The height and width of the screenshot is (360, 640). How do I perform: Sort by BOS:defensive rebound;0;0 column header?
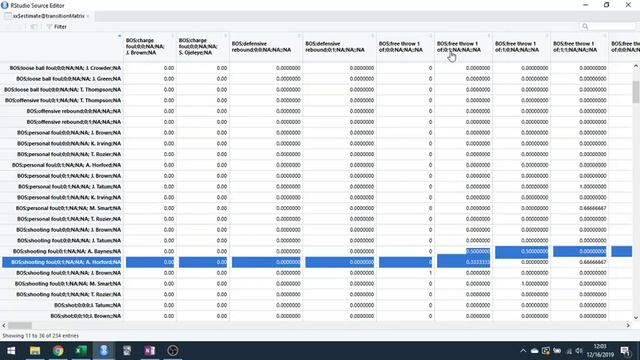click(266, 47)
